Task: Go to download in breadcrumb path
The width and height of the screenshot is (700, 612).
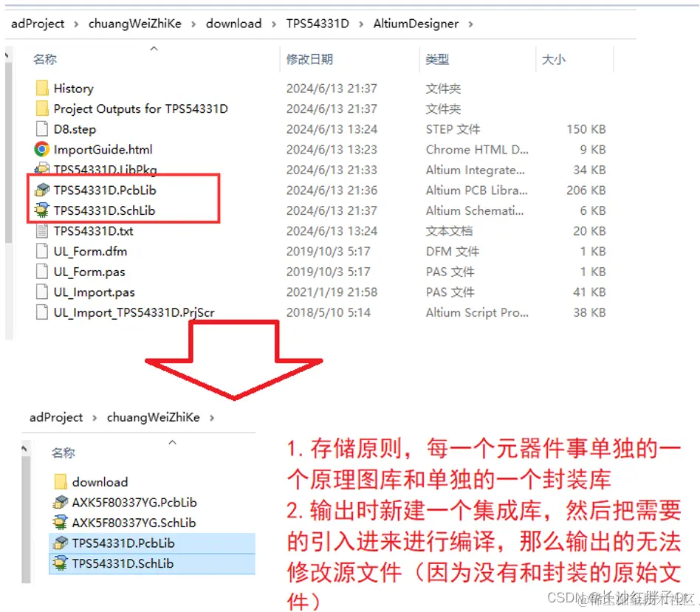Action: (233, 23)
